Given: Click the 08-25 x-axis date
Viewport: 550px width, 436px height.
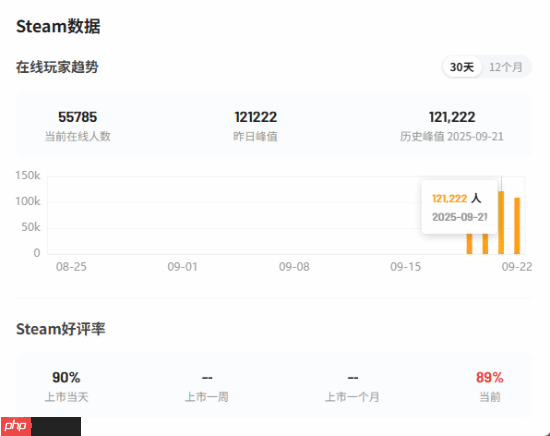Looking at the screenshot, I should [71, 267].
